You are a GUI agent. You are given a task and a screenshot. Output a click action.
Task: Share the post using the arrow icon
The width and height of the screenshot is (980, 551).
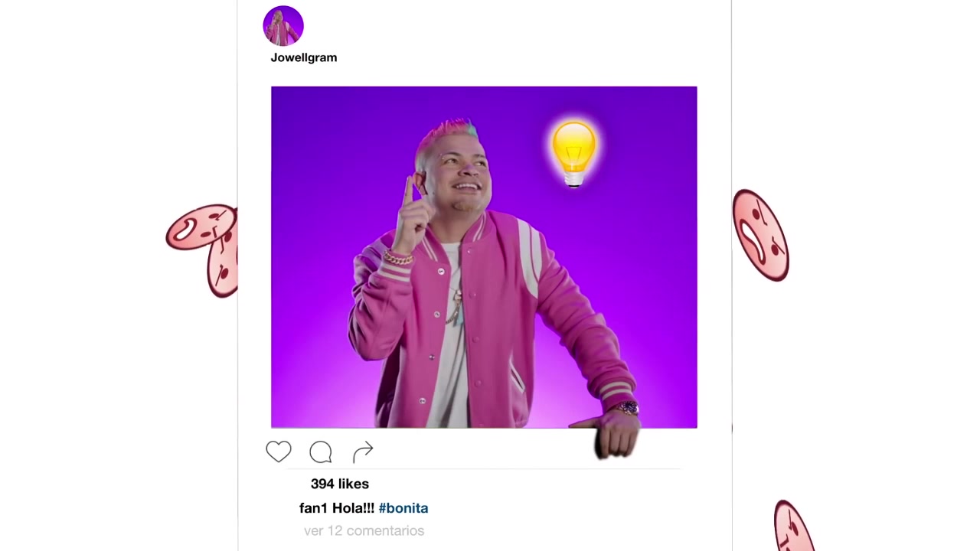(x=363, y=452)
